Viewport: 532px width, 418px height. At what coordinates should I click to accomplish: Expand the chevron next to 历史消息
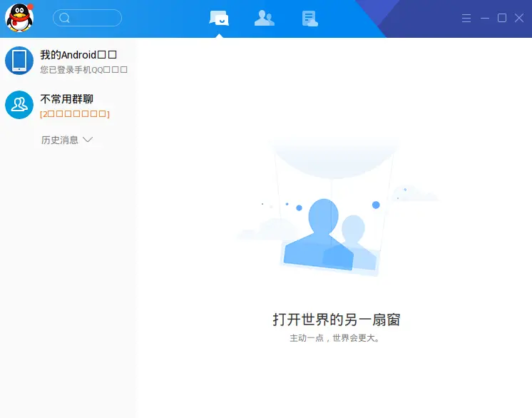point(88,140)
